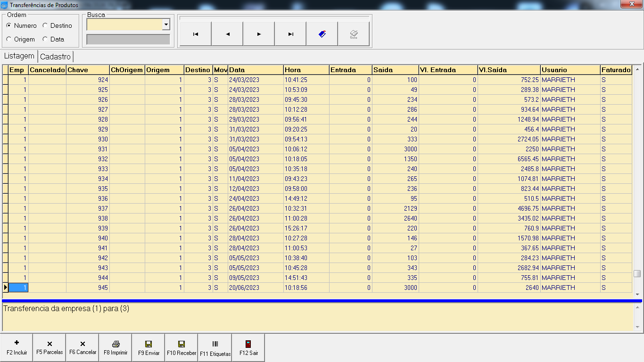Click the text 'Transferencia da empresa (1) para (3)'
The width and height of the screenshot is (644, 362).
point(66,309)
